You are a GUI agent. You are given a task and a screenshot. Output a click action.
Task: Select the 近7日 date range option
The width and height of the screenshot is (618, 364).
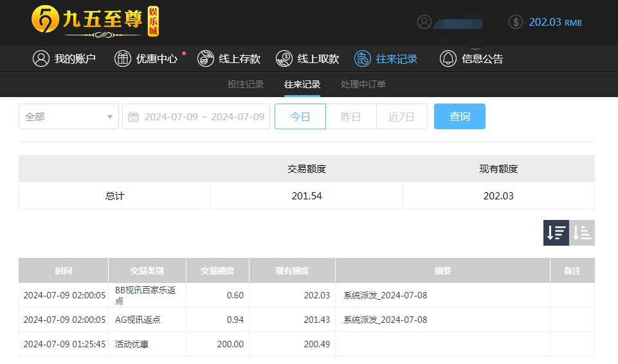pyautogui.click(x=401, y=116)
